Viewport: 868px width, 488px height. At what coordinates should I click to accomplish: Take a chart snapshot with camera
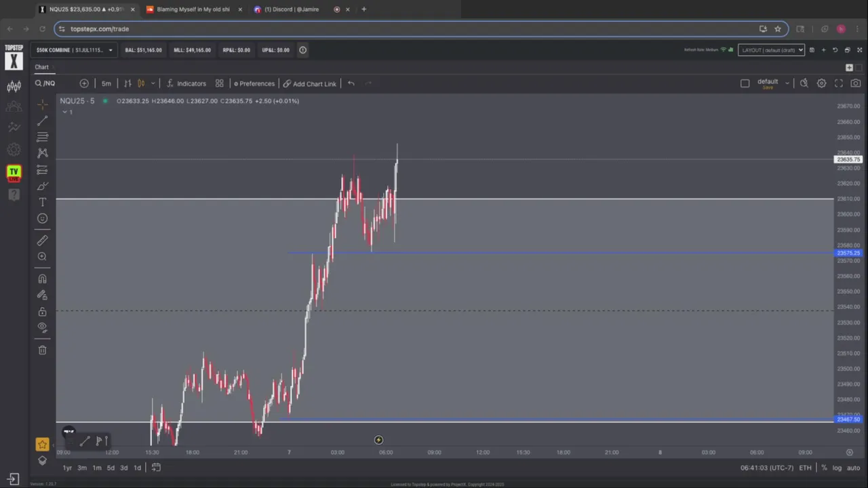(856, 83)
